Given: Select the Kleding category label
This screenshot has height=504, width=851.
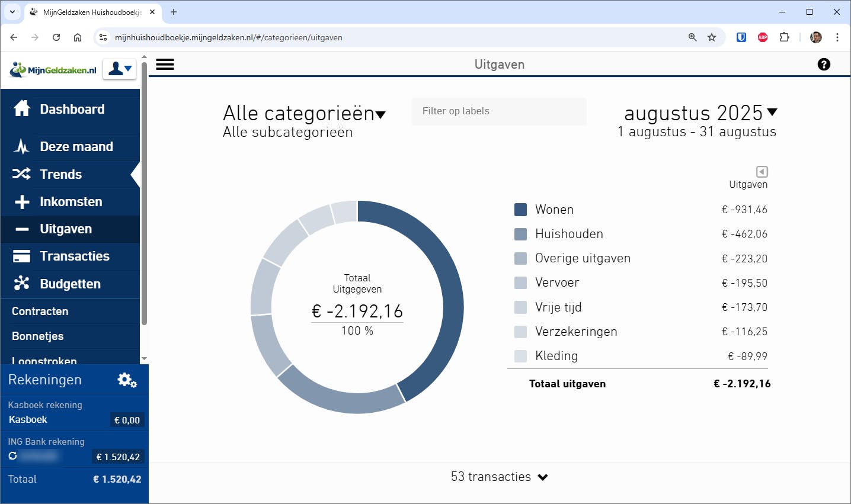Looking at the screenshot, I should click(556, 356).
